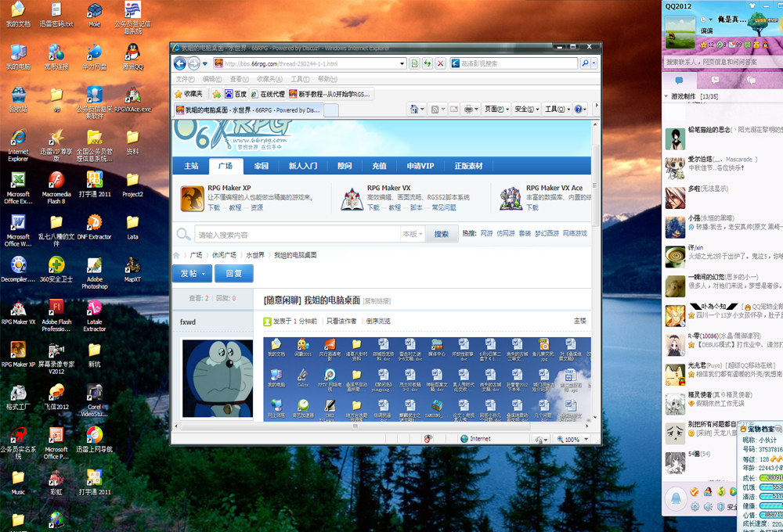This screenshot has height=532, width=783.
Task: Open QQ system settings gear icon
Action: (x=695, y=506)
